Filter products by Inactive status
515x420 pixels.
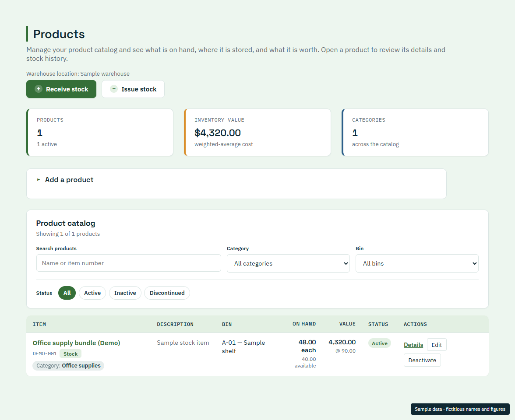pos(125,293)
